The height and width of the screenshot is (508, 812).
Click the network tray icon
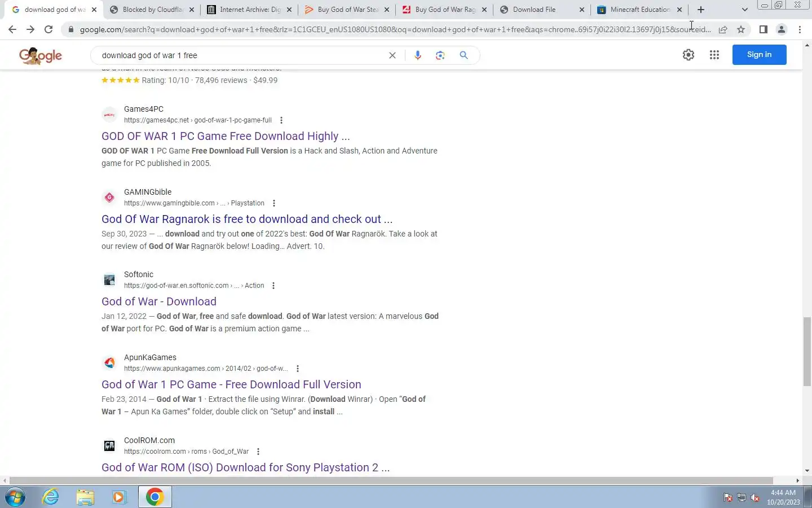pyautogui.click(x=742, y=498)
